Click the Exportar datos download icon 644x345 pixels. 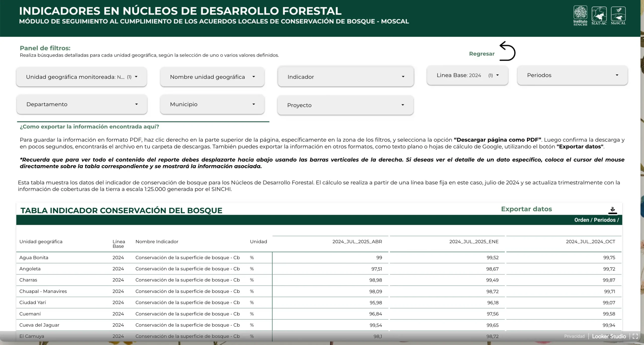(x=613, y=210)
